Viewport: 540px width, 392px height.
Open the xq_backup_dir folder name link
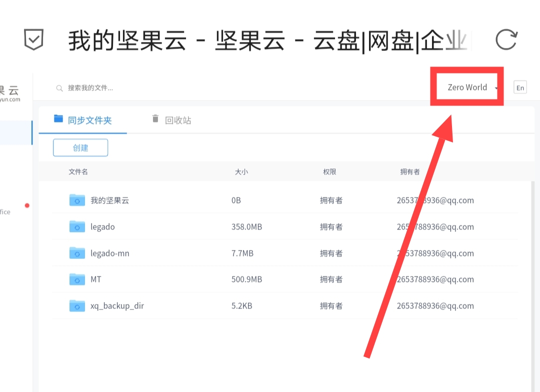117,305
